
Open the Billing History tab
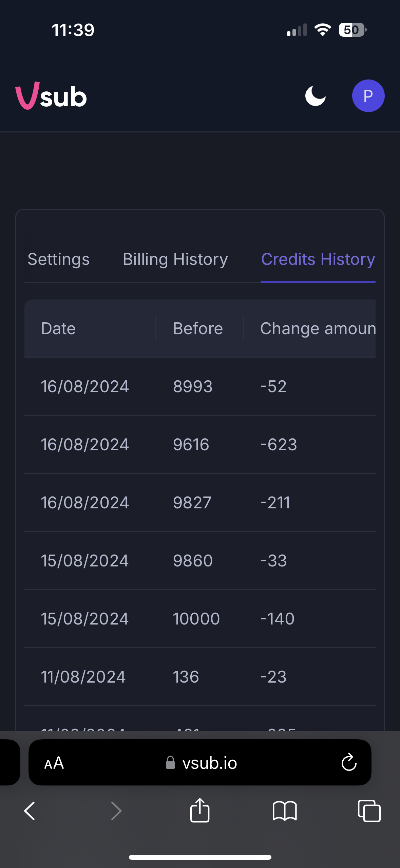click(x=175, y=259)
